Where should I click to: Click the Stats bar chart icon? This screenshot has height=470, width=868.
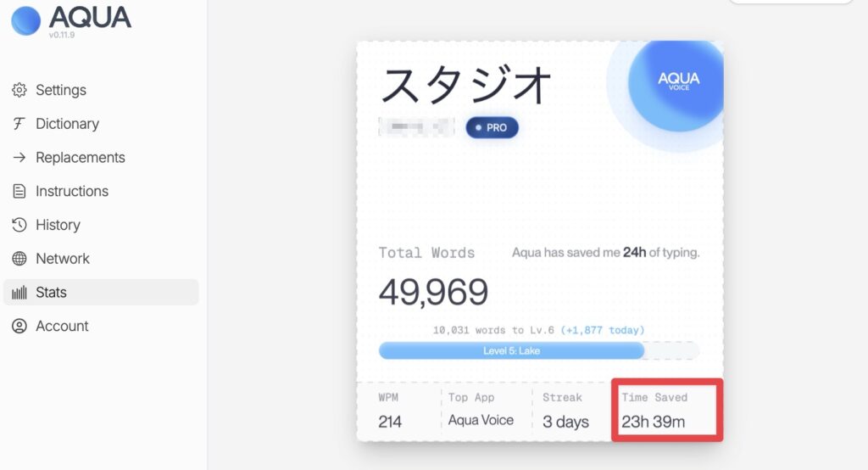tap(19, 293)
